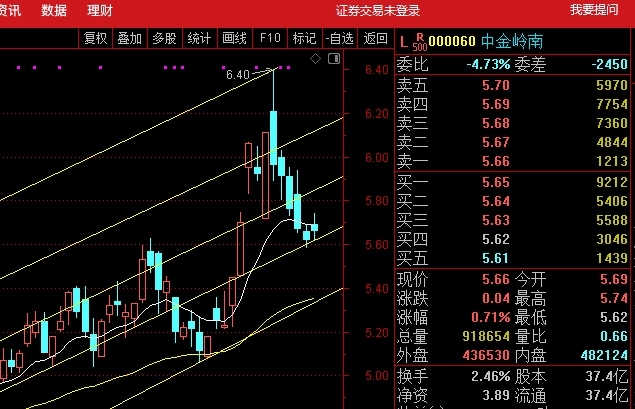
Task: Open the 理财 menu
Action: coord(100,11)
